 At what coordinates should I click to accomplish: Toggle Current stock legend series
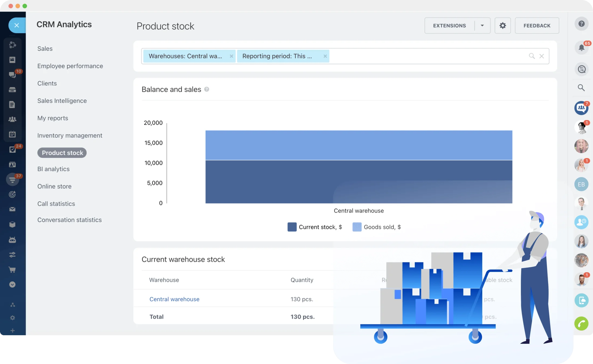coord(315,227)
